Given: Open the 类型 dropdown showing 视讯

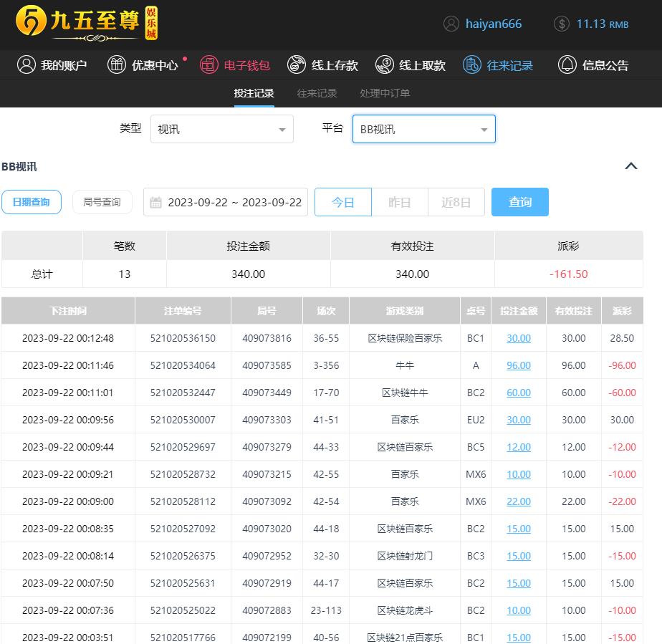Looking at the screenshot, I should 221,130.
